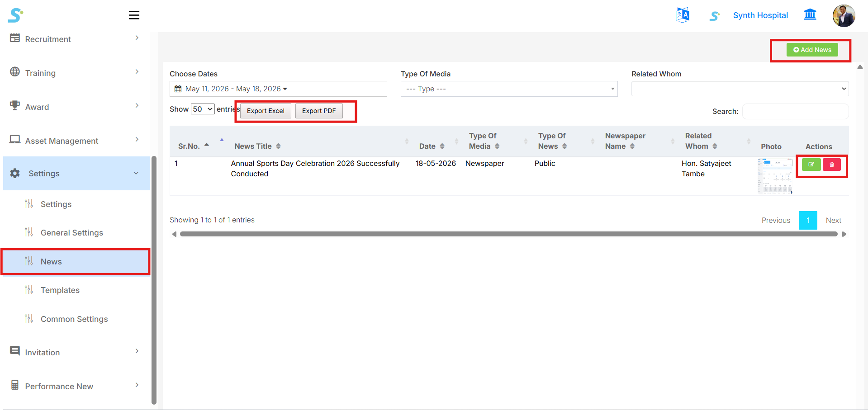Click the calendar icon in Choose Dates
The height and width of the screenshot is (410, 868).
click(x=178, y=89)
